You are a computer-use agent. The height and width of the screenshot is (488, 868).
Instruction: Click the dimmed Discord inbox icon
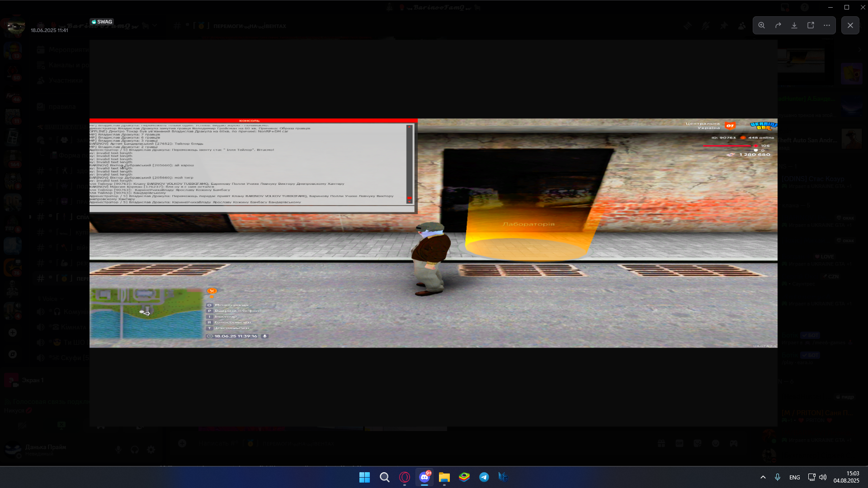click(x=785, y=7)
